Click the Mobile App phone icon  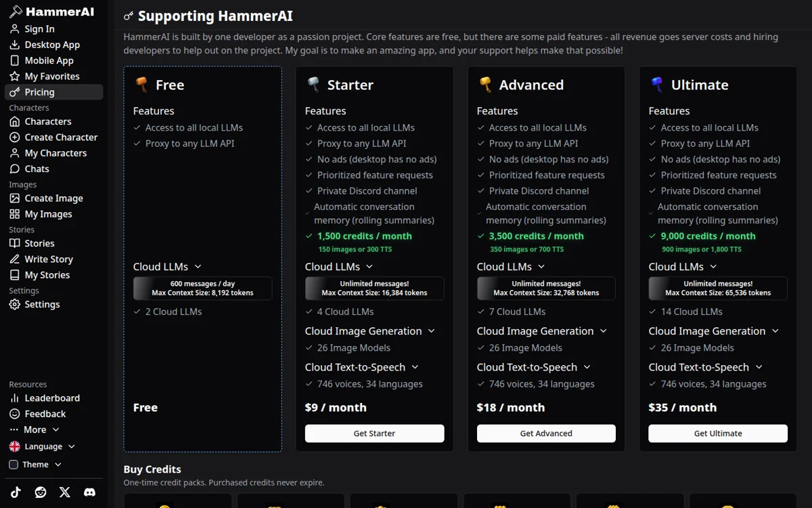coord(14,60)
